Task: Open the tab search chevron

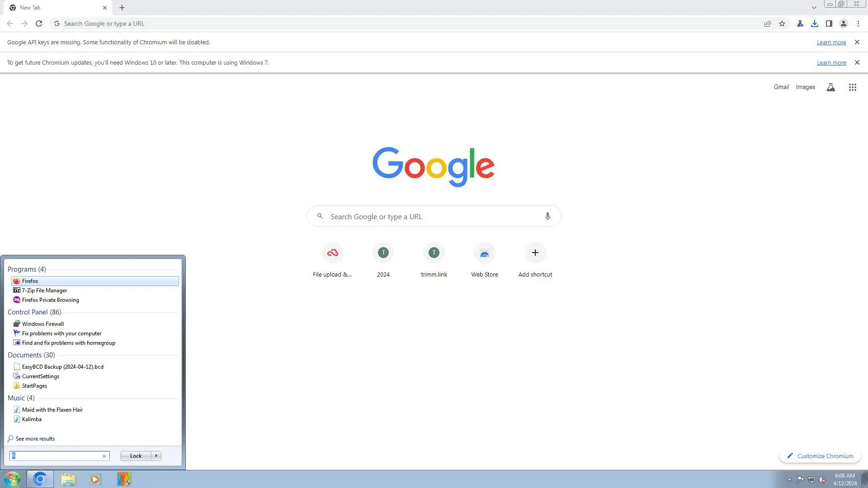Action: [x=814, y=8]
